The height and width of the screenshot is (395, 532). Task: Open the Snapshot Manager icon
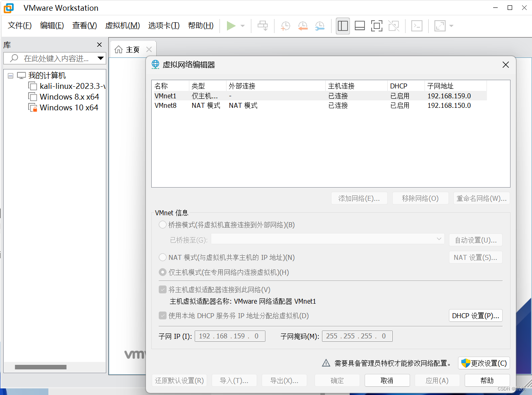click(x=320, y=26)
